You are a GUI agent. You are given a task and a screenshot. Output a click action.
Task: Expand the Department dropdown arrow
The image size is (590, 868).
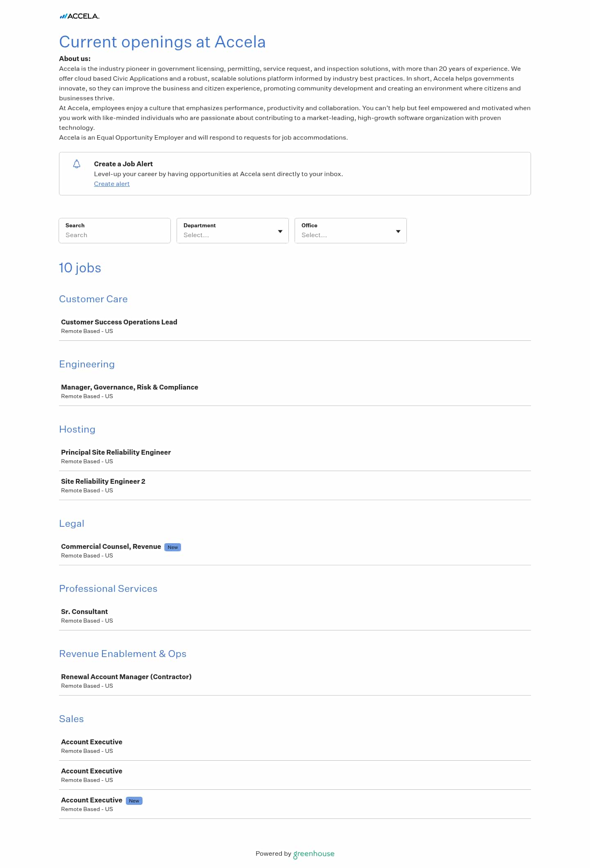click(280, 231)
